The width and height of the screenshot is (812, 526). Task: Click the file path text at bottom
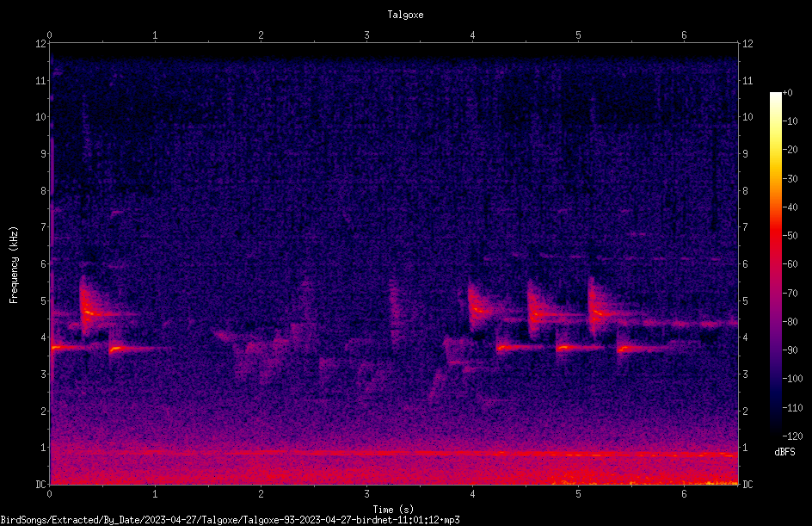[230, 520]
